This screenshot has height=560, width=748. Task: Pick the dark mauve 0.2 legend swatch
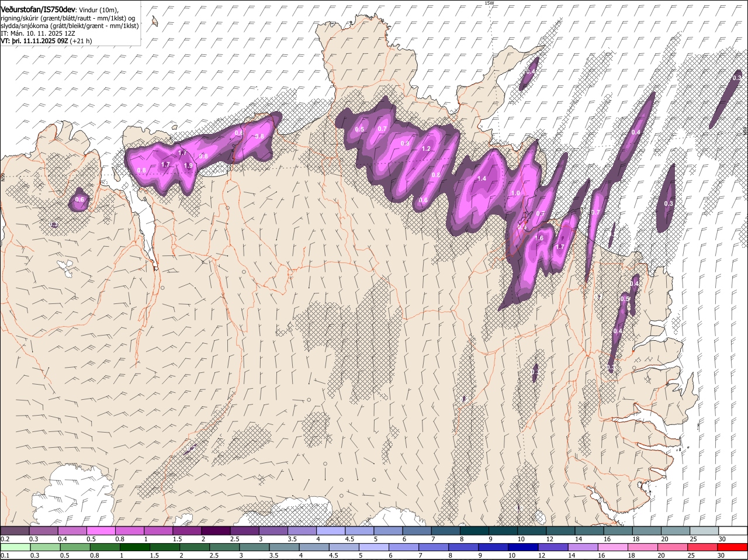[x=15, y=531]
